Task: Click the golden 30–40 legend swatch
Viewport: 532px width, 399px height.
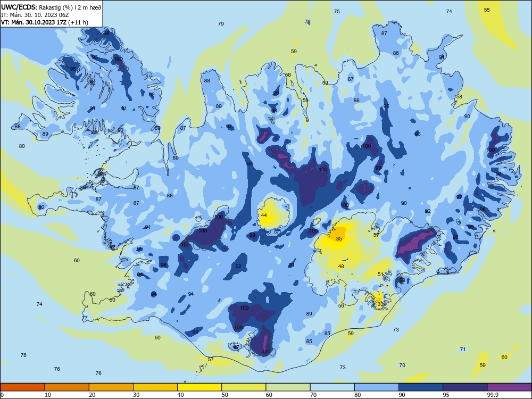Action: (x=155, y=387)
